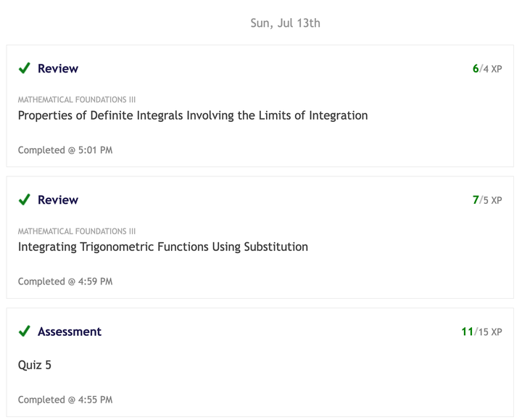Click blank space right of the Quiz 5 title

(290, 365)
